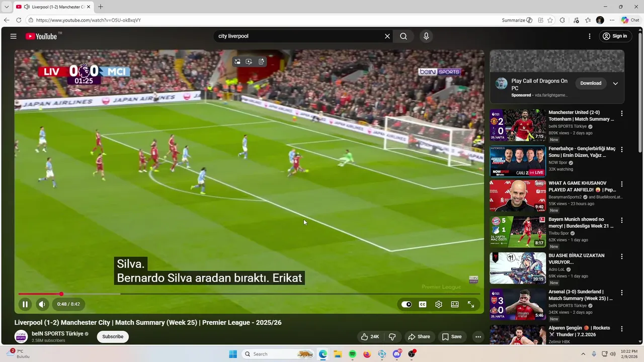Add this page to favorites (star)

550,20
